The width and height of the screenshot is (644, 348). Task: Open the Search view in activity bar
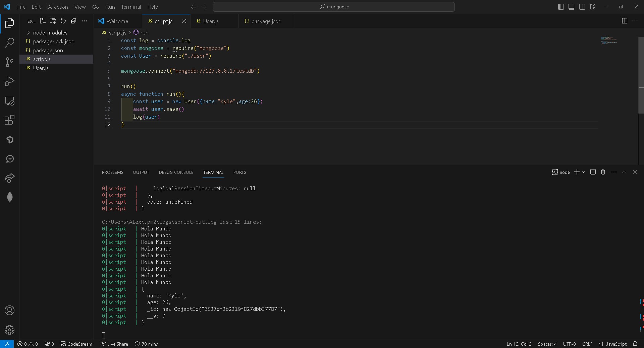9,43
